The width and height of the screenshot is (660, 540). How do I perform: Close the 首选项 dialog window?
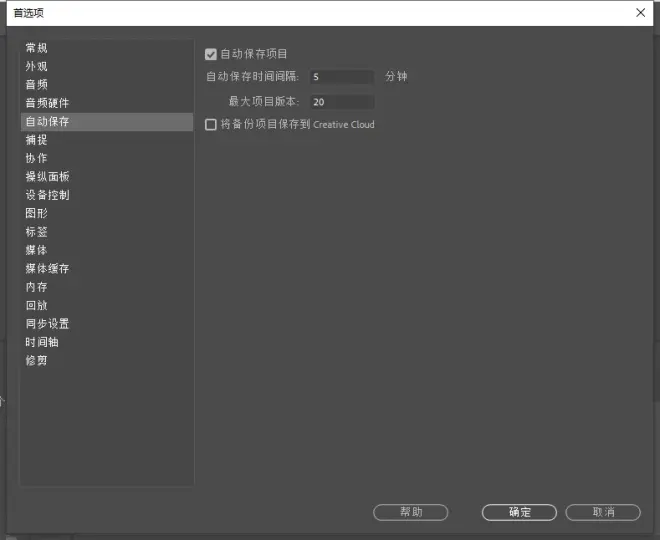pos(640,13)
